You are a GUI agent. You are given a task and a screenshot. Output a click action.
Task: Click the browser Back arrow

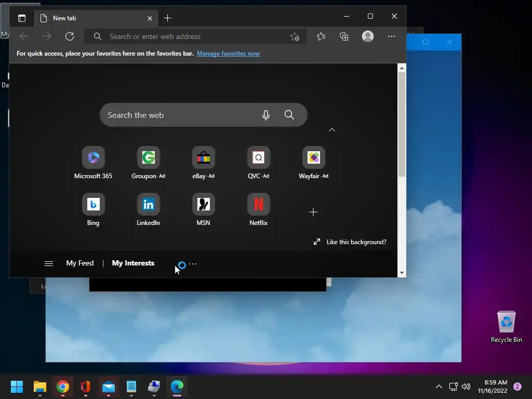click(24, 36)
